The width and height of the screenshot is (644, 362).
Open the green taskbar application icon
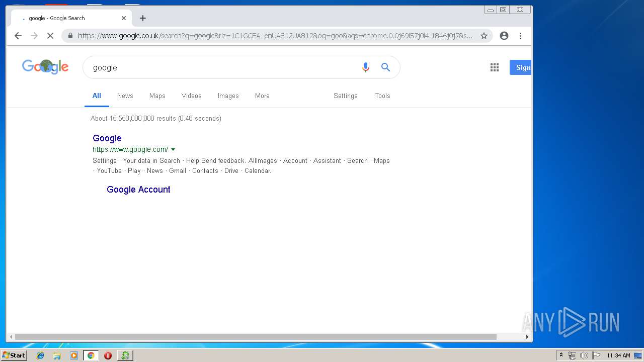[125, 355]
